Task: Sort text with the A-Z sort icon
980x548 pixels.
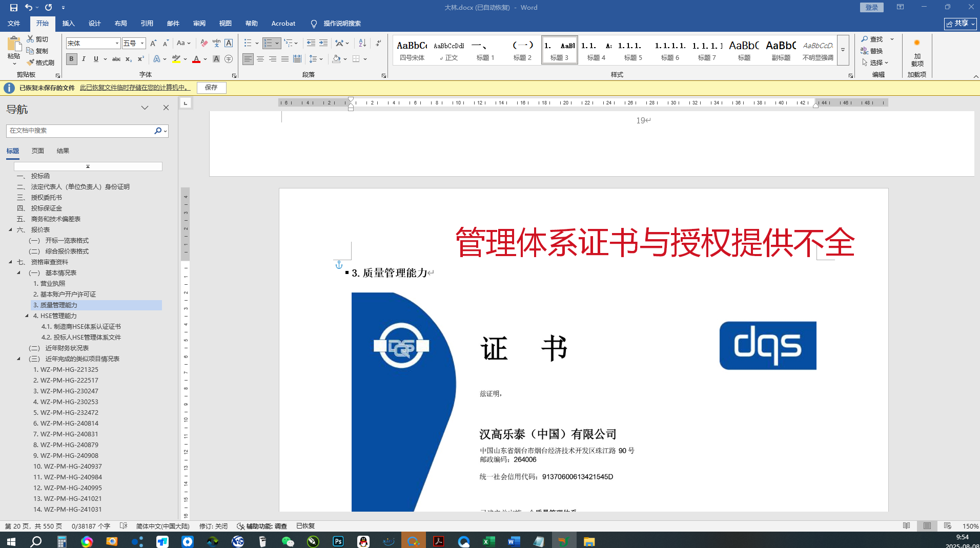Action: (362, 44)
